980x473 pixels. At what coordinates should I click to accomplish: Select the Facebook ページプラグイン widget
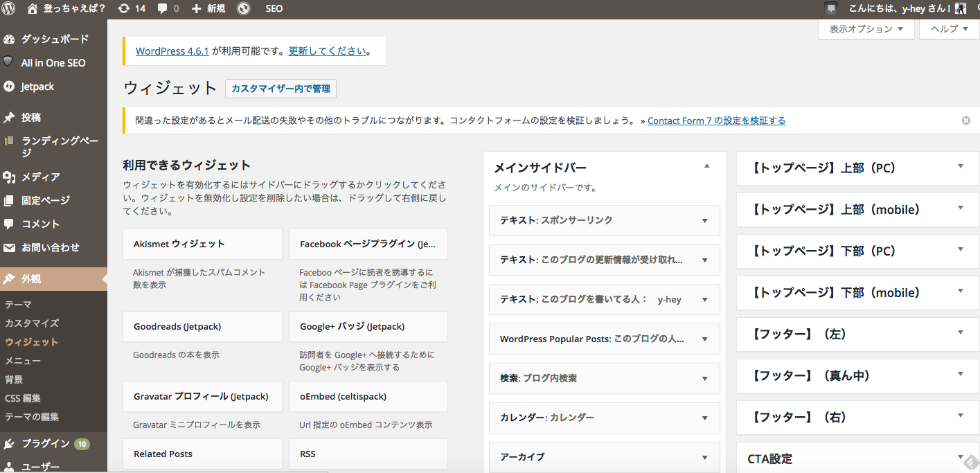pyautogui.click(x=368, y=244)
